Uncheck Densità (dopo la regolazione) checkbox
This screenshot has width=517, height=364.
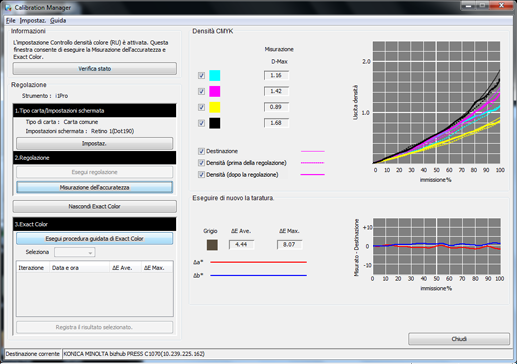(201, 175)
